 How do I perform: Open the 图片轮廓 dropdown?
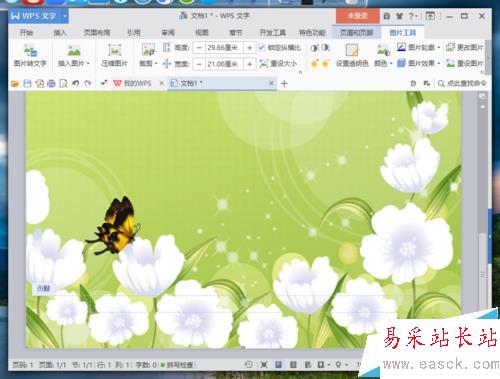pos(419,47)
